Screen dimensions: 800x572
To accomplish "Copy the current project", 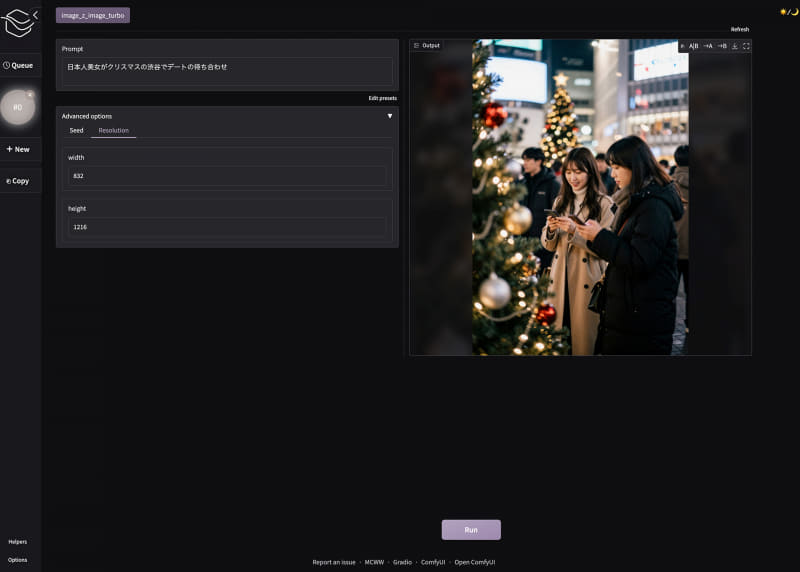I will pyautogui.click(x=18, y=181).
